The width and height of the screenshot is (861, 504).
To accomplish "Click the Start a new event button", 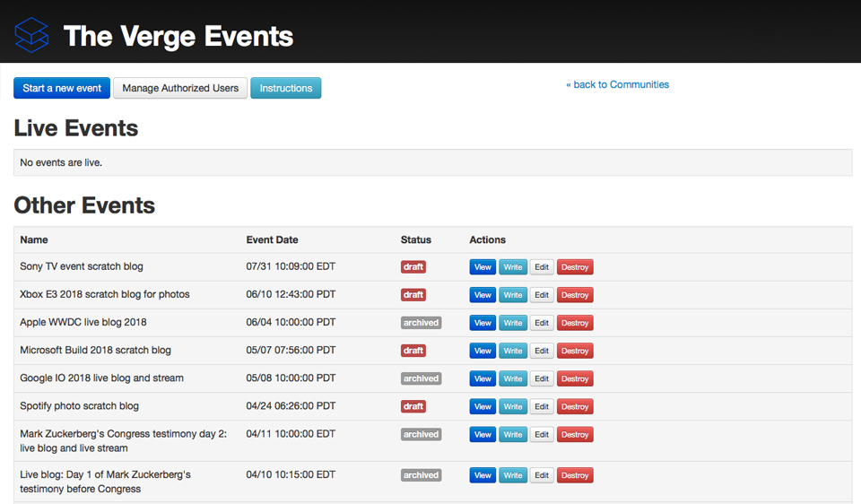I will [62, 88].
